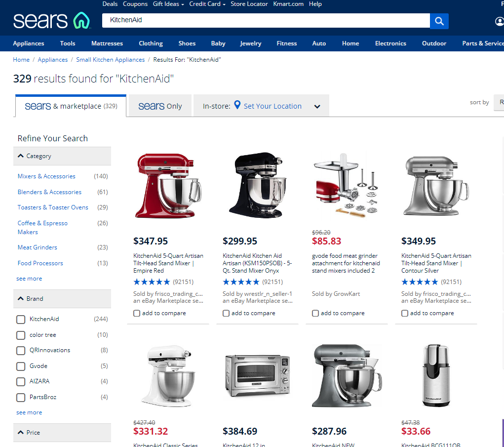Check AIZARA brand filter
The height and width of the screenshot is (447, 504).
pos(21,382)
